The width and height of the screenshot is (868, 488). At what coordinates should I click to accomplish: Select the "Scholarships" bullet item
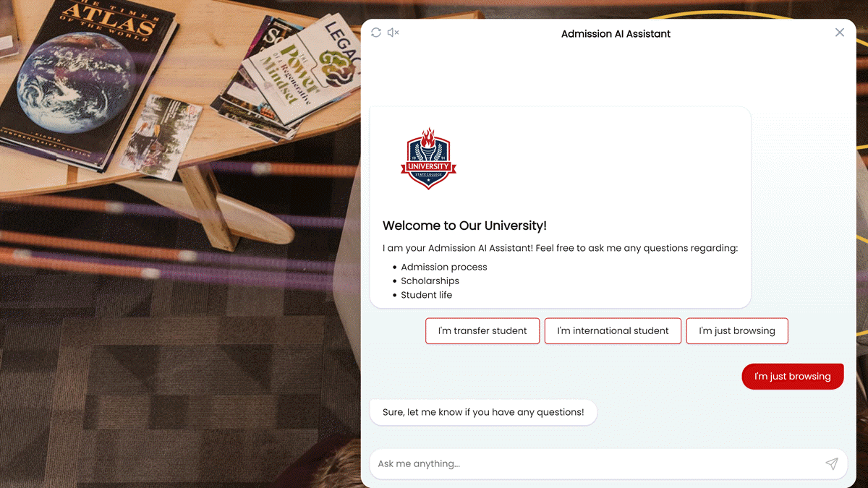point(430,281)
